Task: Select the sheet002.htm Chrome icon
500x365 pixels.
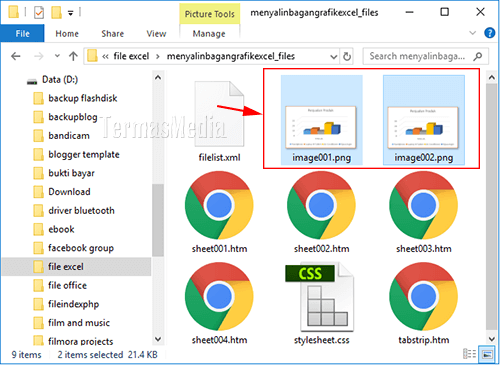Action: pos(321,205)
